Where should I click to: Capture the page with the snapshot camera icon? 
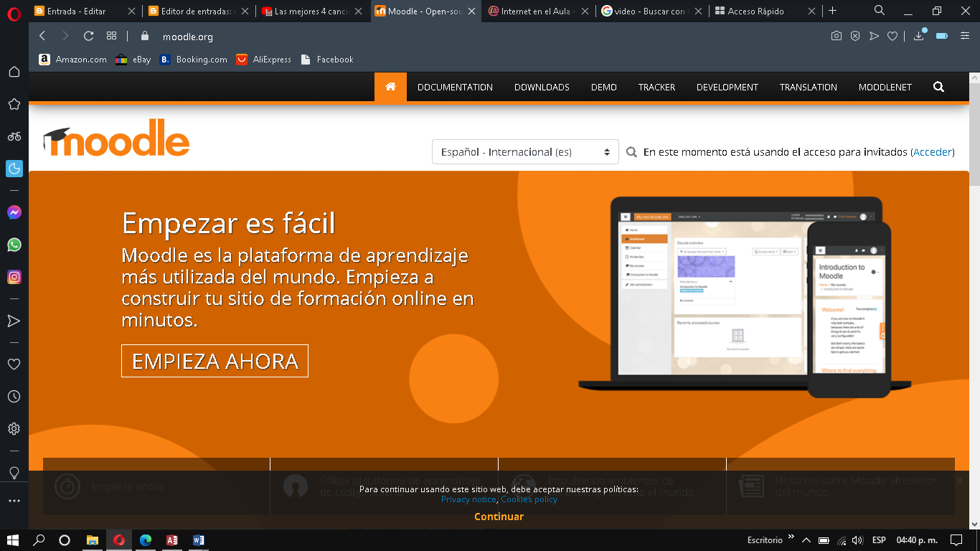(x=837, y=34)
